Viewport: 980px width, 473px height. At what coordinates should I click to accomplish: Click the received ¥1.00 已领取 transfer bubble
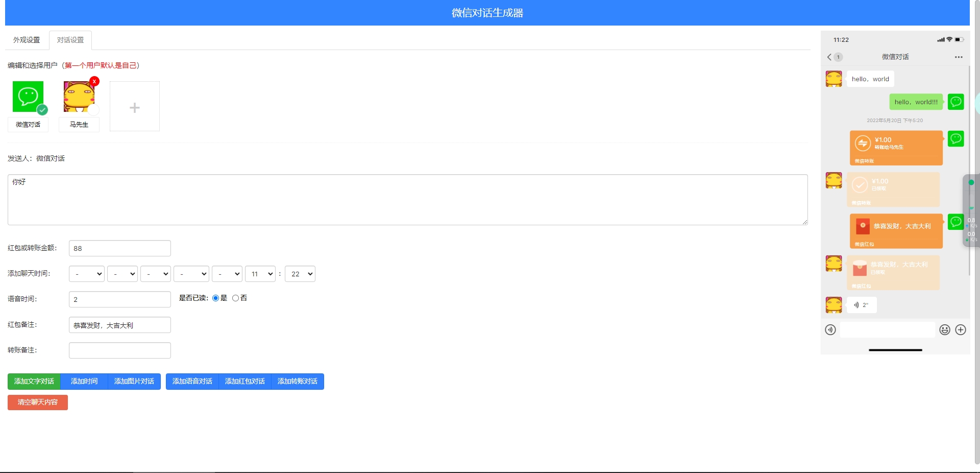(893, 190)
